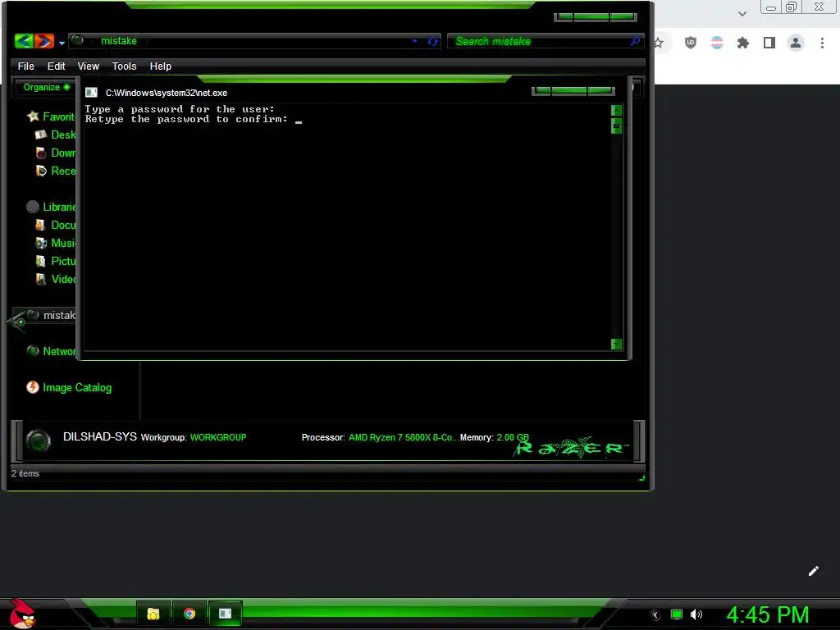Viewport: 840px width, 630px height.
Task: Click DILSHAD-SYS computer name text
Action: [99, 436]
